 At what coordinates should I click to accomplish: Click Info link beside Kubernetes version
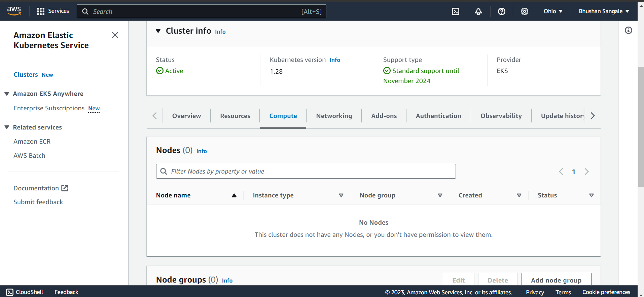[335, 60]
